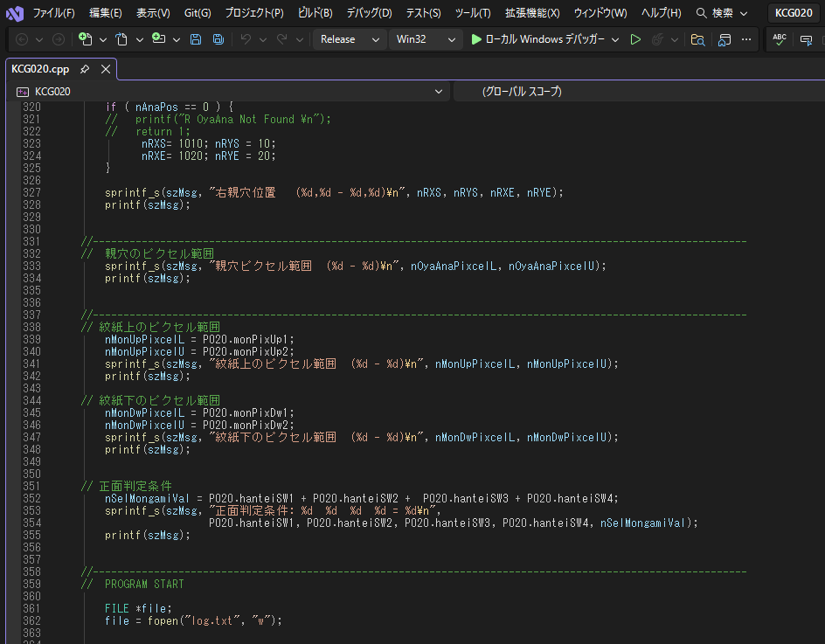Open the Win32 platform dropdown

[426, 39]
